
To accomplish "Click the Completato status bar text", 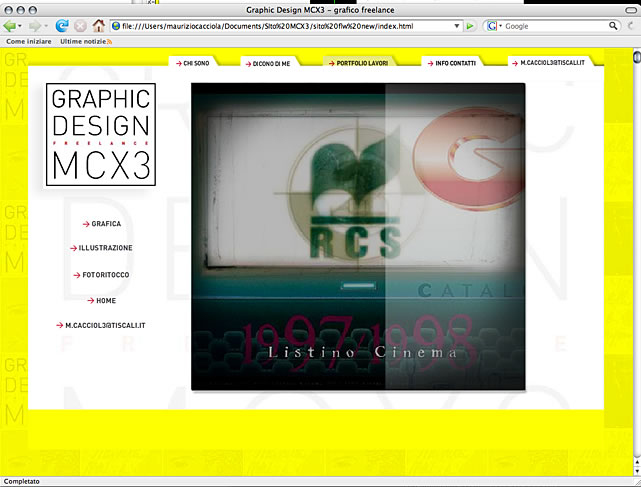I will coord(22,481).
